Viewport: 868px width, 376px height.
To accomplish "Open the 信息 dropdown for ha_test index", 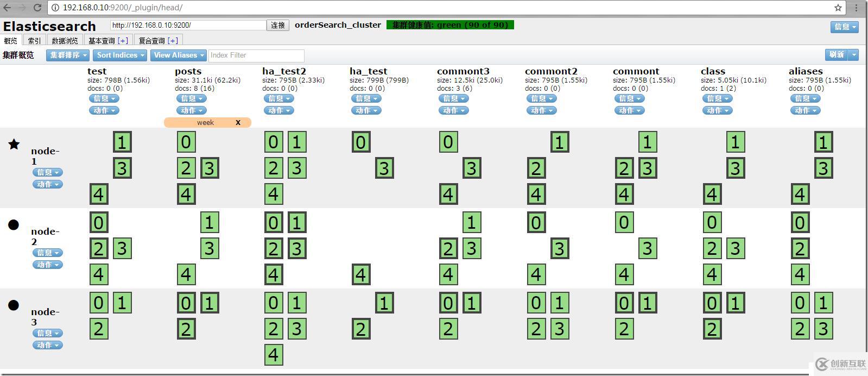I will 366,98.
